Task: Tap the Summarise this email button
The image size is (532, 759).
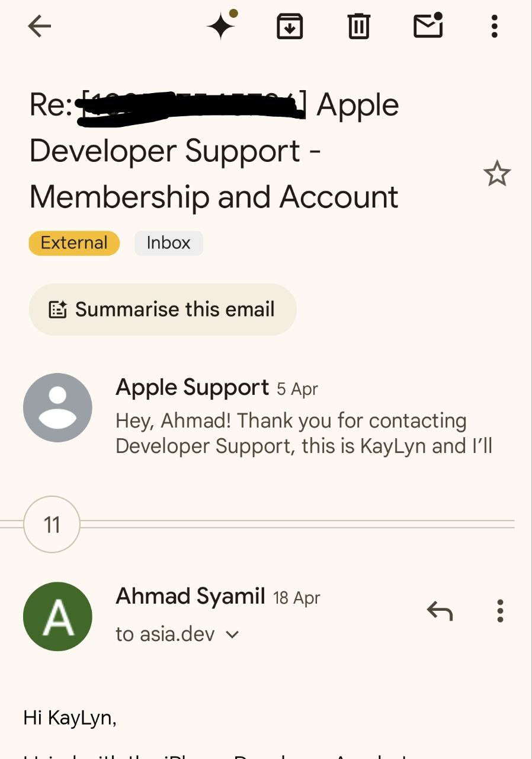Action: (162, 310)
